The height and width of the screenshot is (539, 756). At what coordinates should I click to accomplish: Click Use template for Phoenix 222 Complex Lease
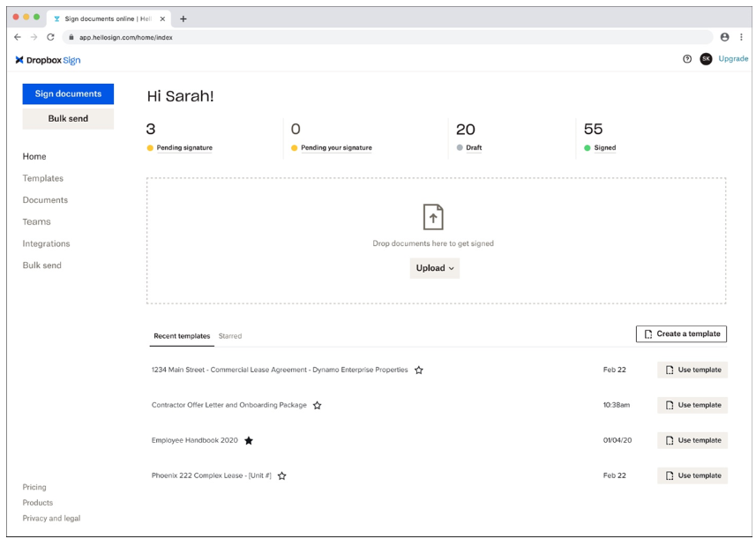click(693, 475)
